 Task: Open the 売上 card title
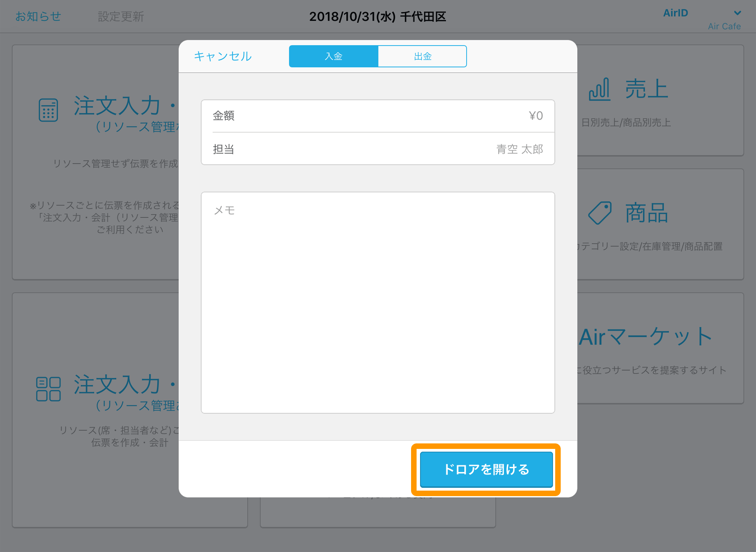pos(647,89)
